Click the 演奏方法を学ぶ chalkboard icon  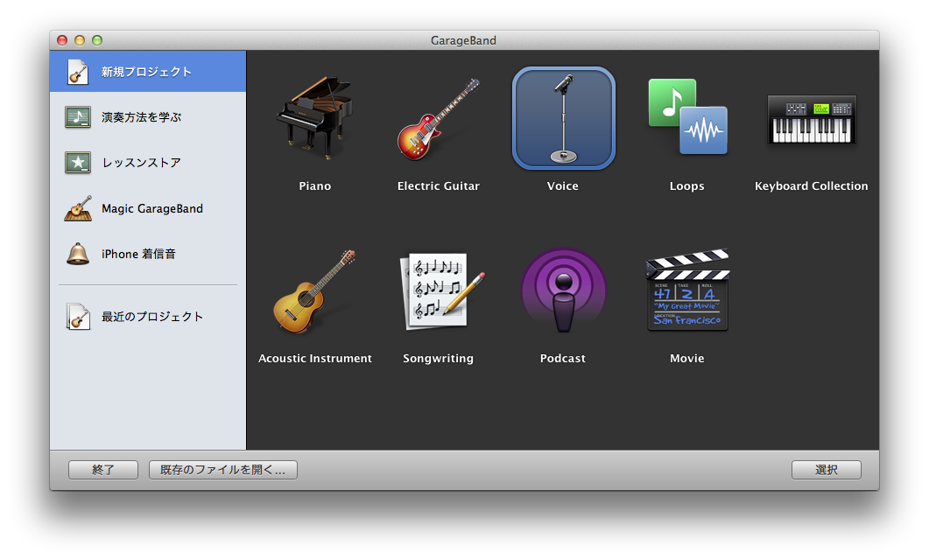click(x=78, y=117)
